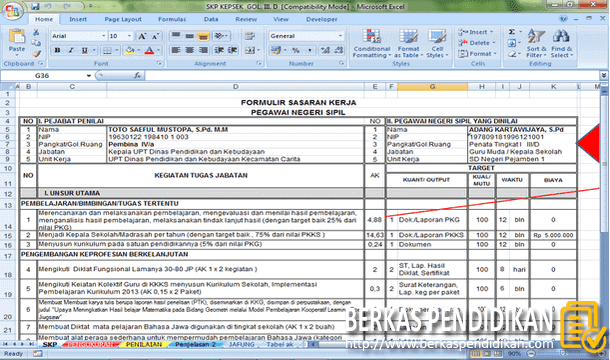610x360 pixels.
Task: Switch to Penjelasan 2 sheet tab
Action: pos(195,344)
